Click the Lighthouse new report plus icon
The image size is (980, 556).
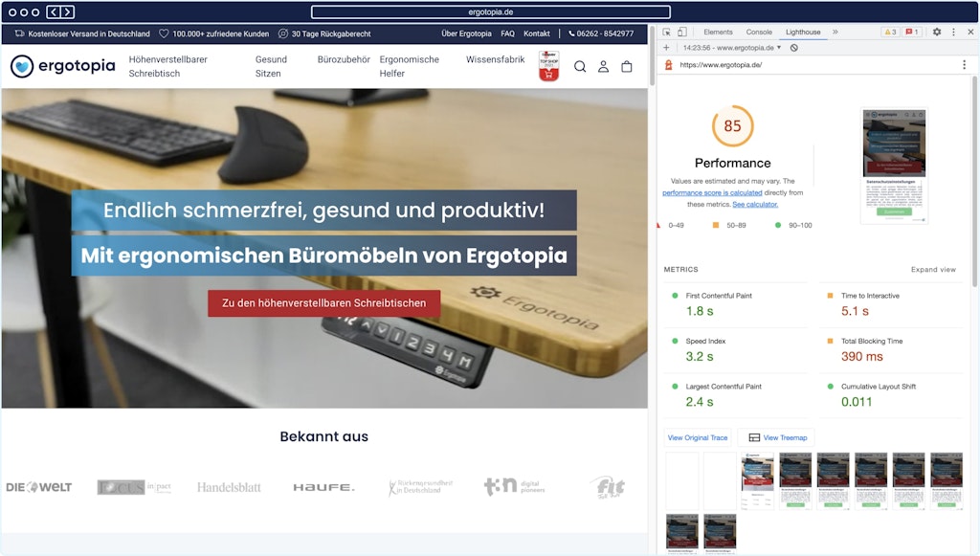(666, 48)
